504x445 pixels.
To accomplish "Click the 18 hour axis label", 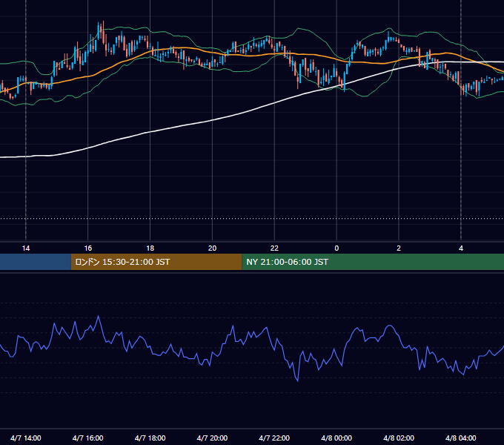I will [150, 248].
